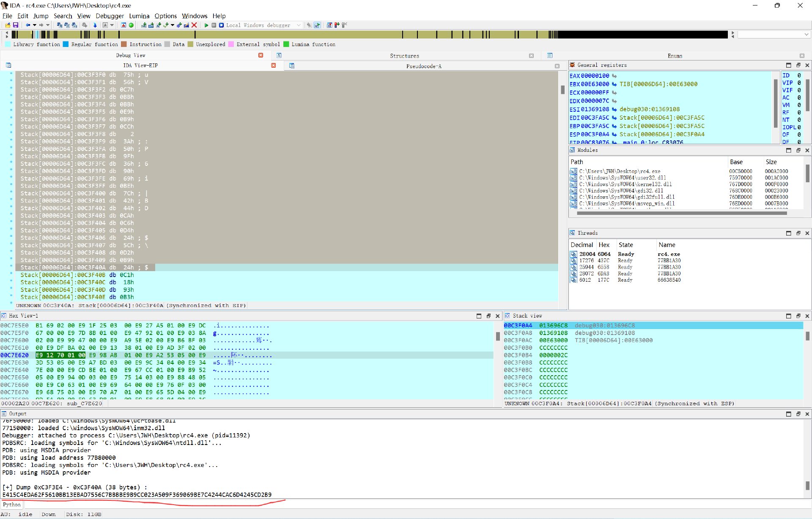
Task: Start process with the green play icon
Action: point(206,25)
